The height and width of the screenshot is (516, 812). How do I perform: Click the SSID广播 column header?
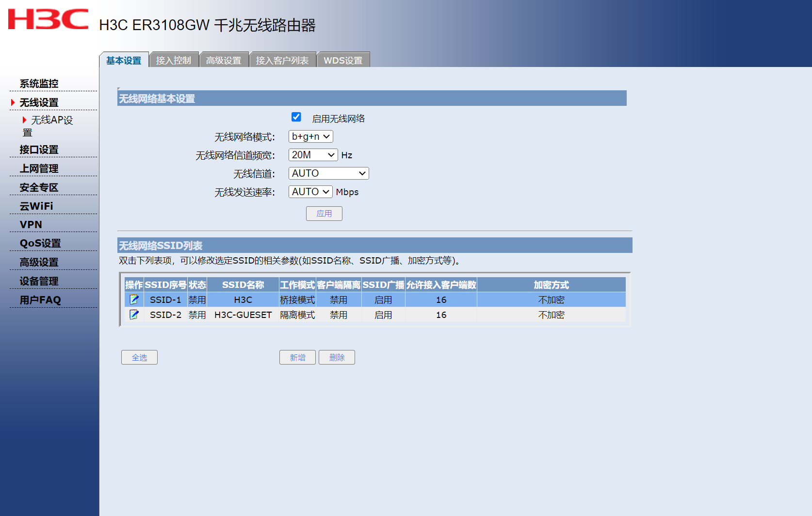(x=383, y=285)
